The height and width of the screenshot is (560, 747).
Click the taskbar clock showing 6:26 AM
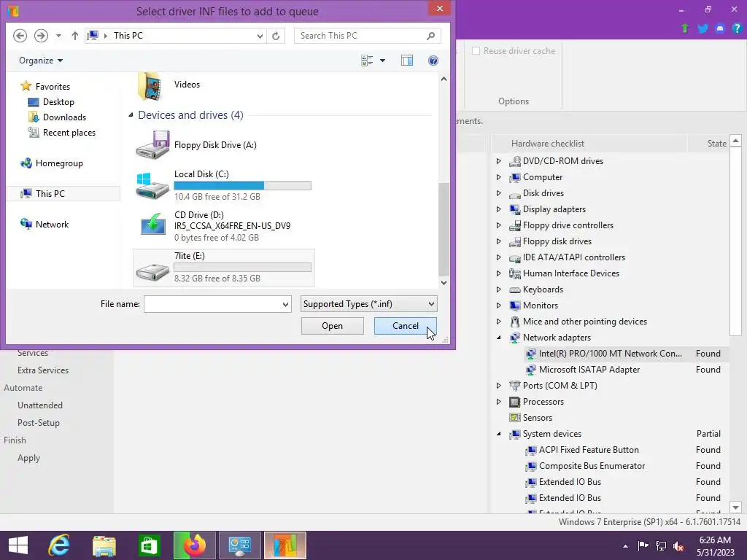click(715, 545)
